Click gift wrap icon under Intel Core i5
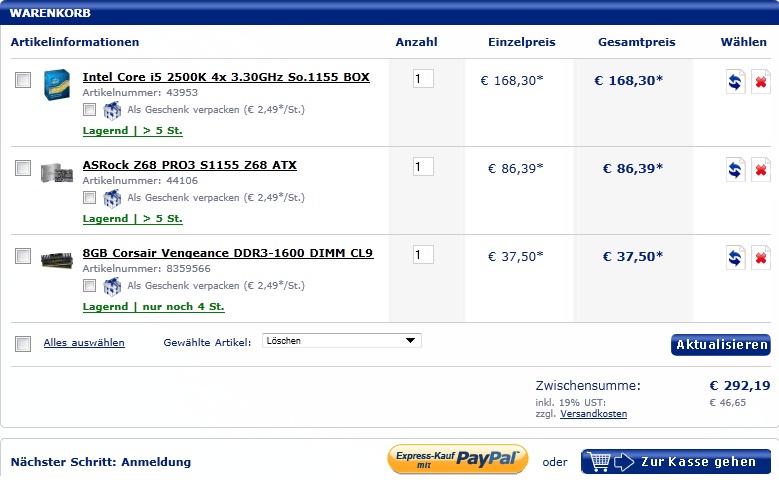This screenshot has height=485, width=779. click(112, 110)
